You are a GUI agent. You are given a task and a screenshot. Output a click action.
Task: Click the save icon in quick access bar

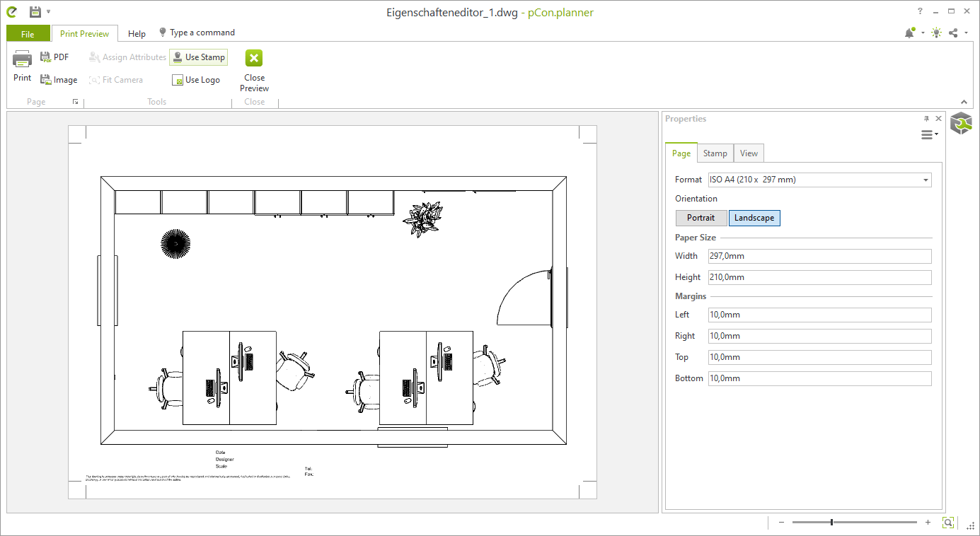34,11
